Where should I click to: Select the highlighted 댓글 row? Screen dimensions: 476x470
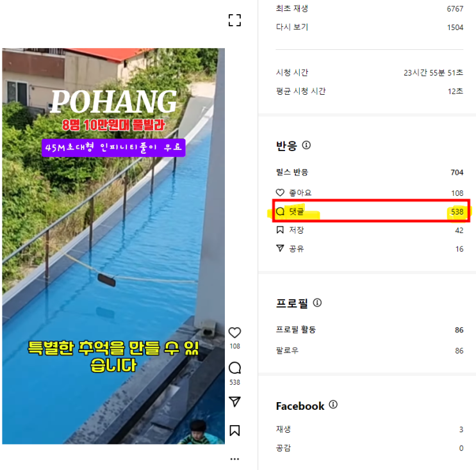click(371, 211)
